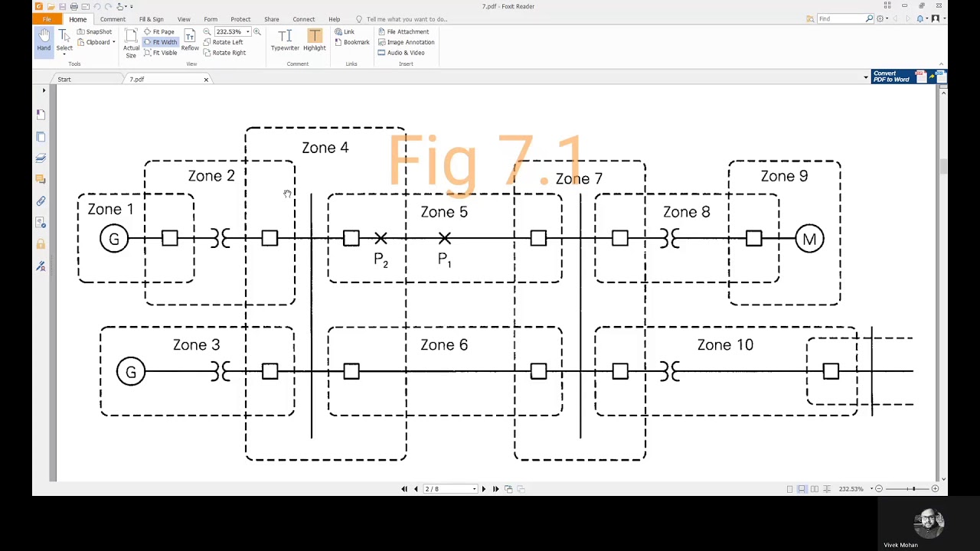Go to the first page

coord(404,489)
